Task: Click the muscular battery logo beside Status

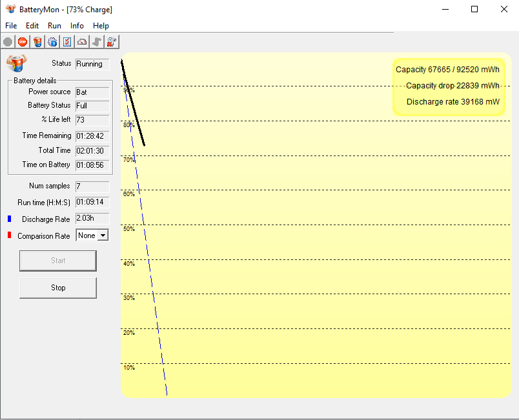Action: click(16, 63)
